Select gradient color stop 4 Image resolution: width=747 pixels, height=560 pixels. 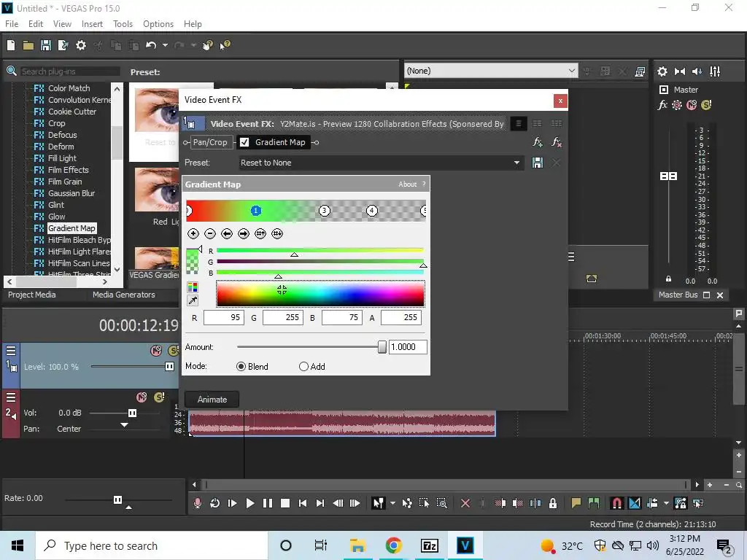click(371, 211)
